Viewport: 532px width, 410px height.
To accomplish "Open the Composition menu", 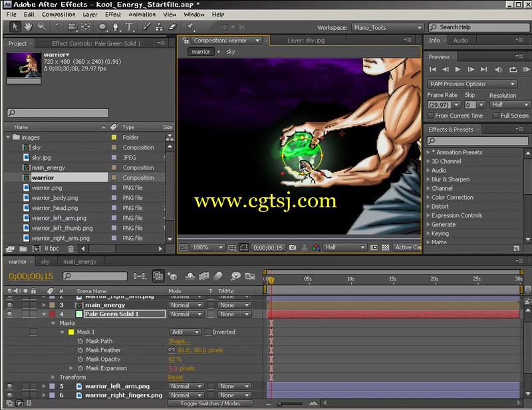I will coord(59,15).
